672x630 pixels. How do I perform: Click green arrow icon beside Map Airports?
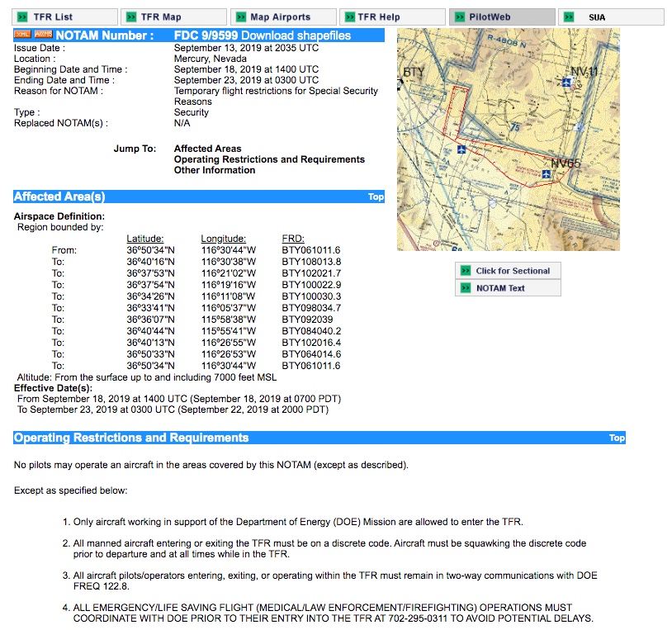[x=239, y=17]
